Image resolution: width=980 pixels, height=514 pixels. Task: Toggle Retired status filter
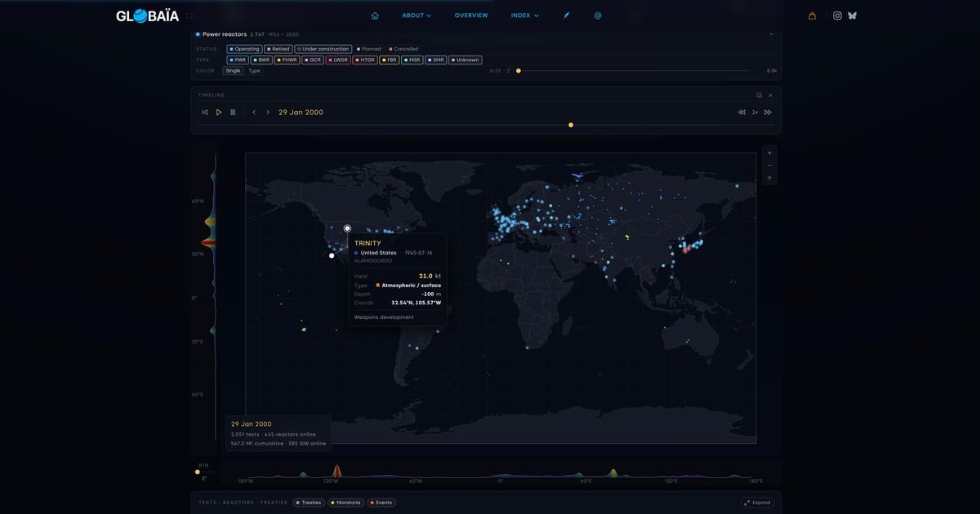[278, 49]
